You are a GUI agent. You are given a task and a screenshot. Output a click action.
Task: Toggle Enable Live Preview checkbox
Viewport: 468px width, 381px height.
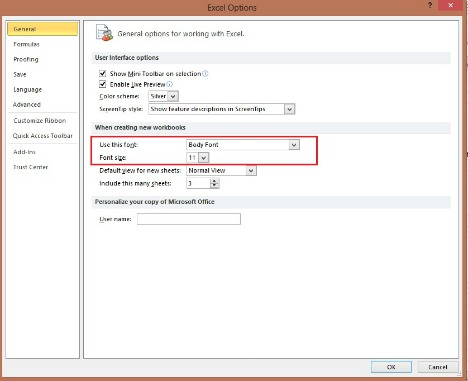(x=103, y=84)
